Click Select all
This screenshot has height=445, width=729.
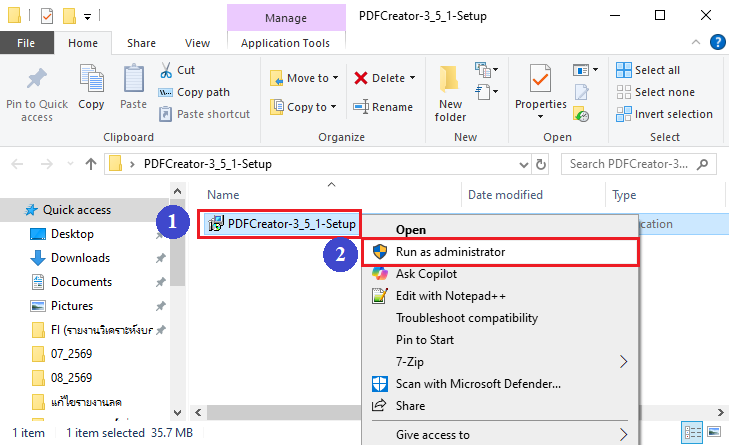[648, 70]
